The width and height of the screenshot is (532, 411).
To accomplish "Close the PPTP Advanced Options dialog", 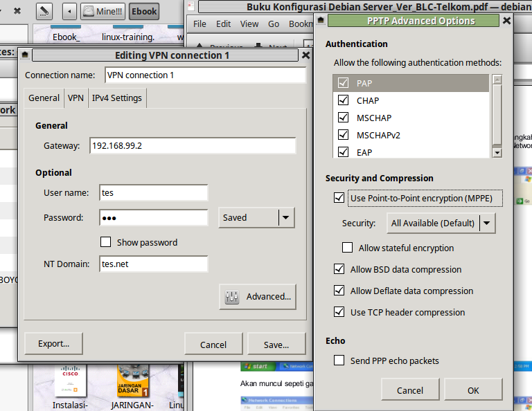I will click(506, 21).
